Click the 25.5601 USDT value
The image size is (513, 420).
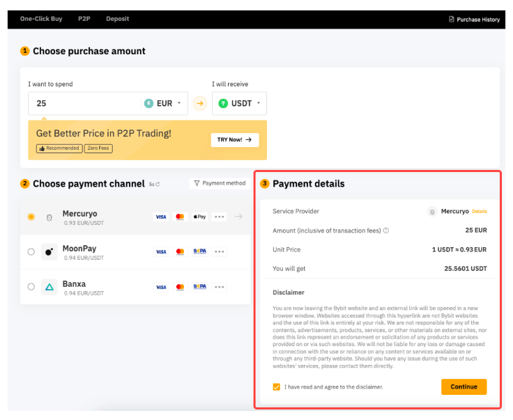coord(465,269)
